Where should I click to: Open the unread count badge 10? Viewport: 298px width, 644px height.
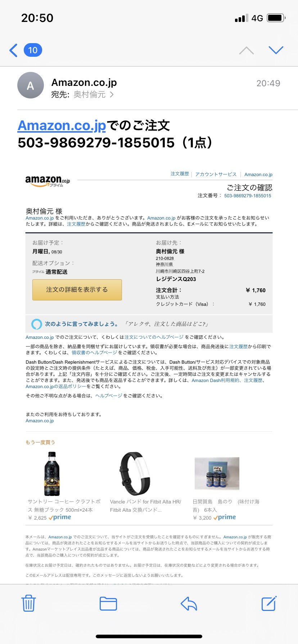(33, 50)
